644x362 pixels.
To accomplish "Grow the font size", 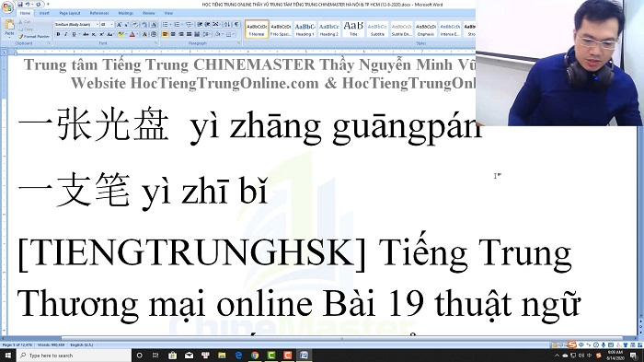I will click(x=119, y=24).
